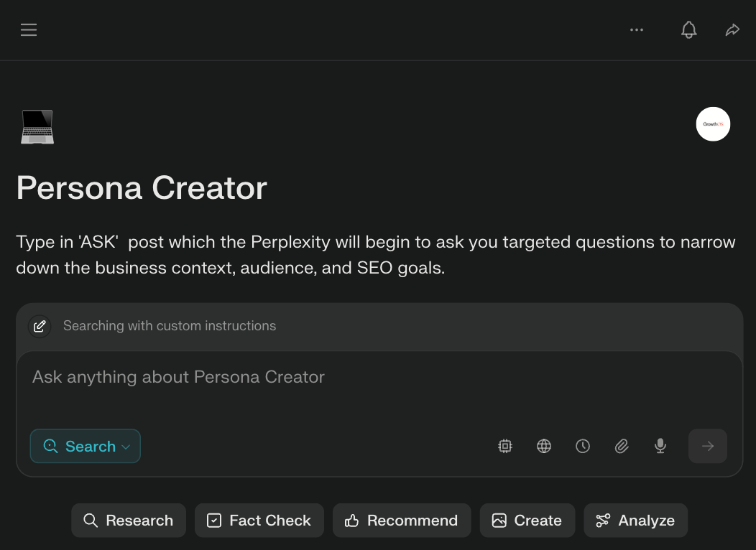Open the three-dot more options menu
Image resolution: width=756 pixels, height=550 pixels.
point(637,30)
